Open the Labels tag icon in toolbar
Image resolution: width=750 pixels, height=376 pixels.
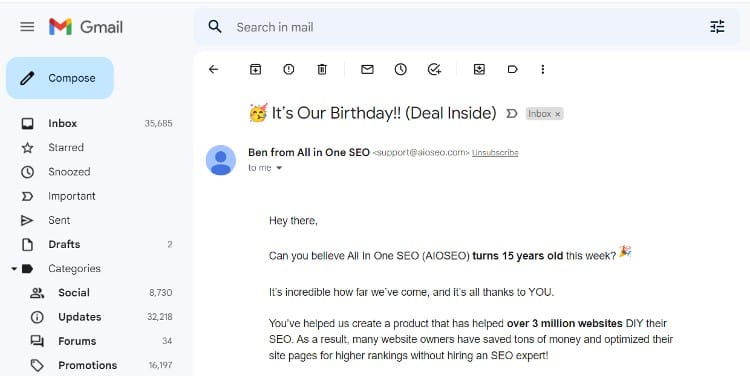pos(512,69)
